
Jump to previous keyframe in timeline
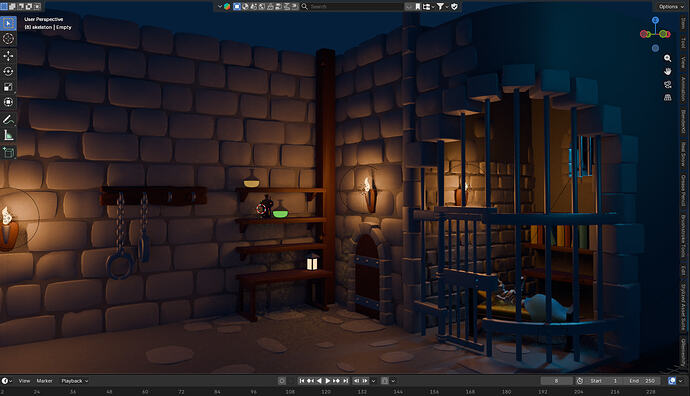310,381
